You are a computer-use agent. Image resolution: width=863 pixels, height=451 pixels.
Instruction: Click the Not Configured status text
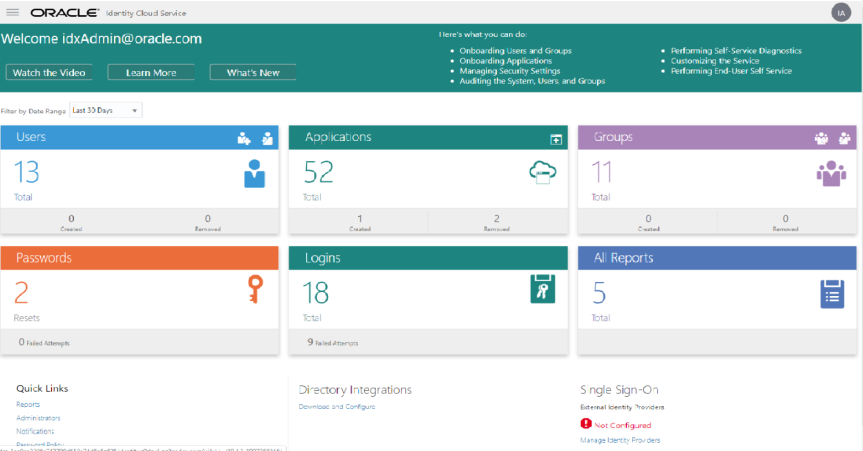[x=622, y=425]
